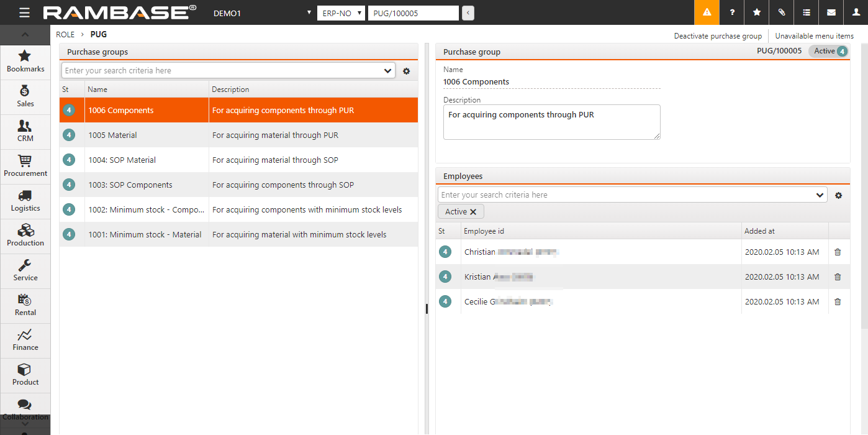The height and width of the screenshot is (435, 868).
Task: Open the ERP-NO database dropdown
Action: pos(340,13)
